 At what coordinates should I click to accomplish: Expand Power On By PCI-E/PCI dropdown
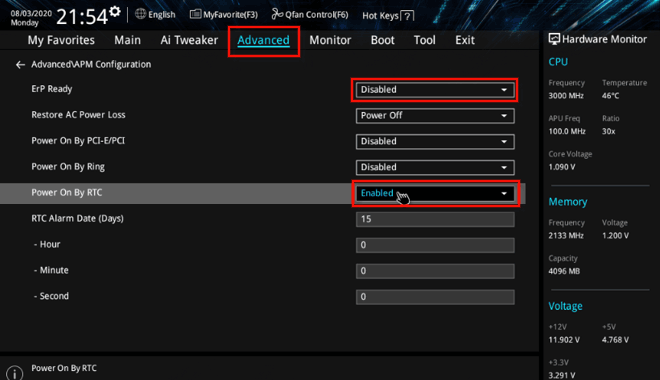(435, 141)
